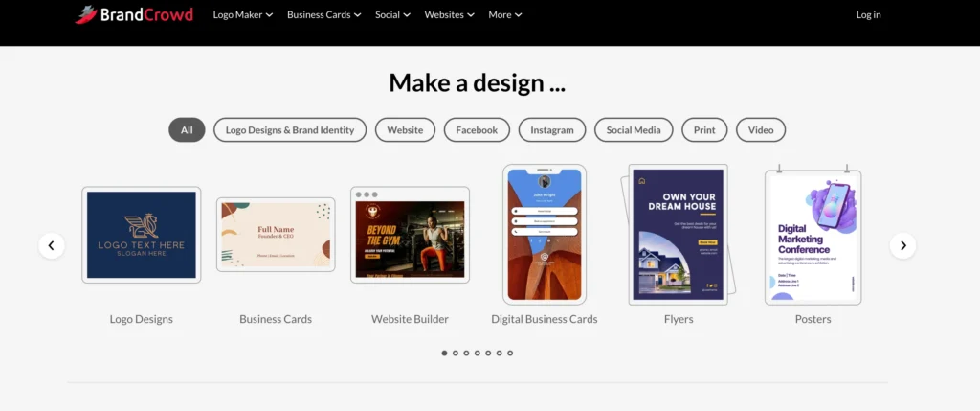The height and width of the screenshot is (411, 980).
Task: Go to next carousel slide arrow
Action: pos(903,246)
